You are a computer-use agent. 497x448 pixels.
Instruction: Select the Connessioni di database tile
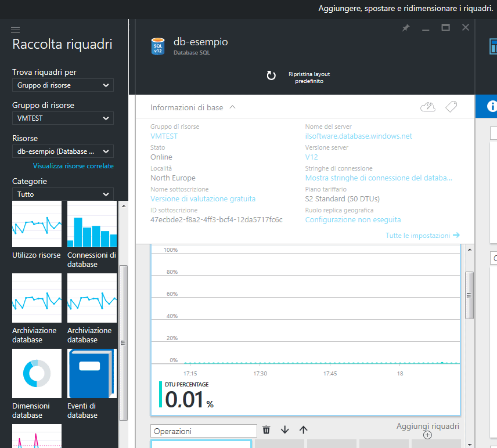click(x=92, y=224)
